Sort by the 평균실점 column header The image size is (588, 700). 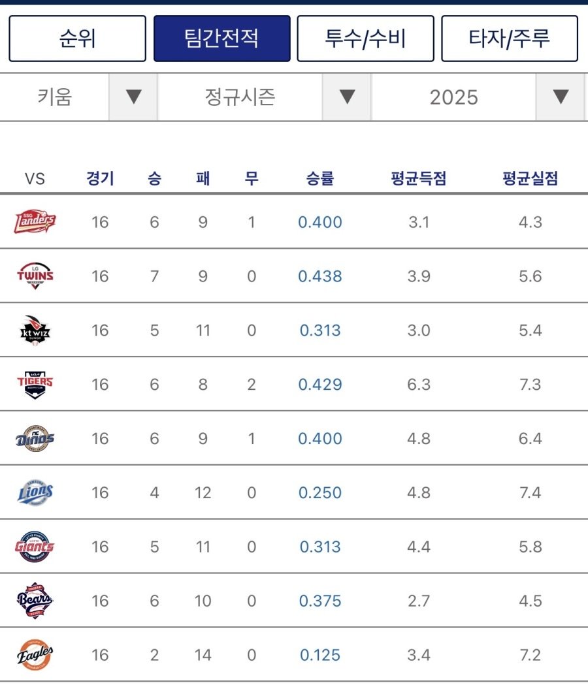pos(530,178)
